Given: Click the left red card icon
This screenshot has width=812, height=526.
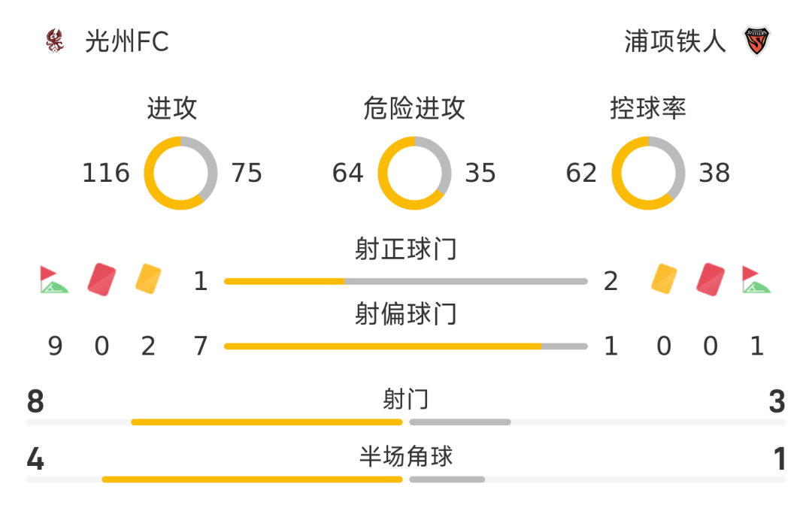Looking at the screenshot, I should tap(101, 280).
